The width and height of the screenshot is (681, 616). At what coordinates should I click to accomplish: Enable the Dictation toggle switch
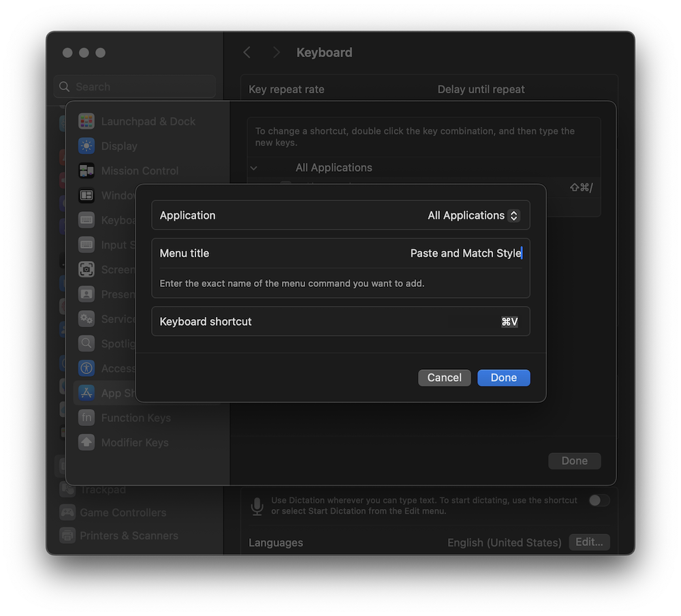(x=599, y=500)
